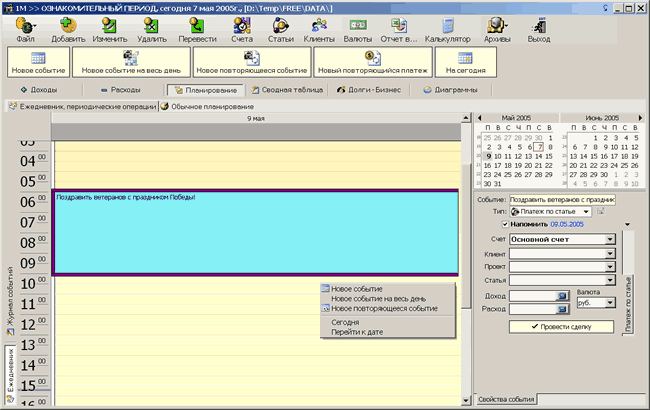Viewport: 650px width, 410px height.
Task: Select May 7 in the calendar
Action: coord(539,147)
